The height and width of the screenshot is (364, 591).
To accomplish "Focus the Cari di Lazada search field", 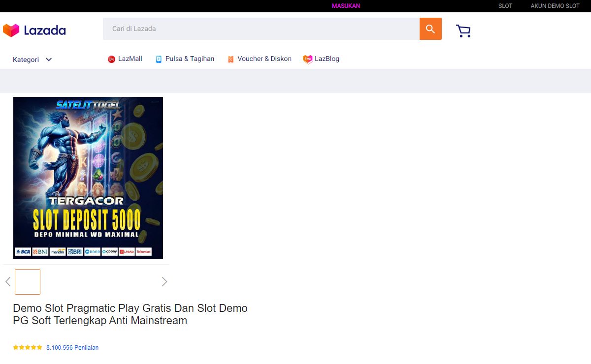I will (261, 29).
